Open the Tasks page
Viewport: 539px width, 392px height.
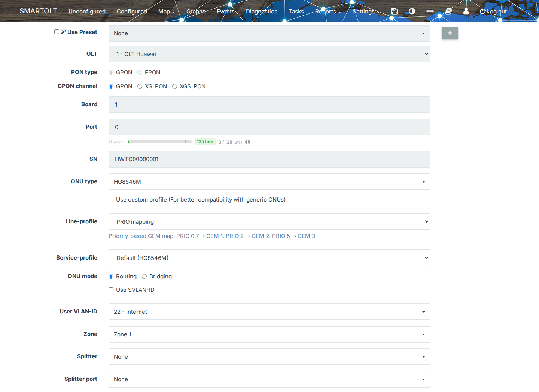click(x=296, y=11)
